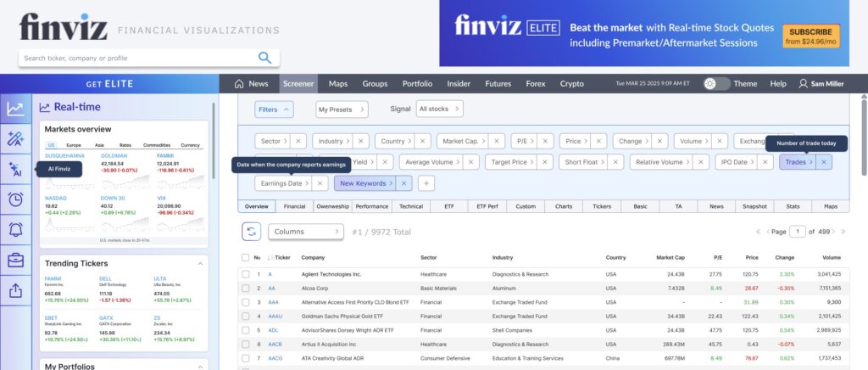This screenshot has width=868, height=370.
Task: Collapse the My Portfolios section
Action: click(200, 366)
